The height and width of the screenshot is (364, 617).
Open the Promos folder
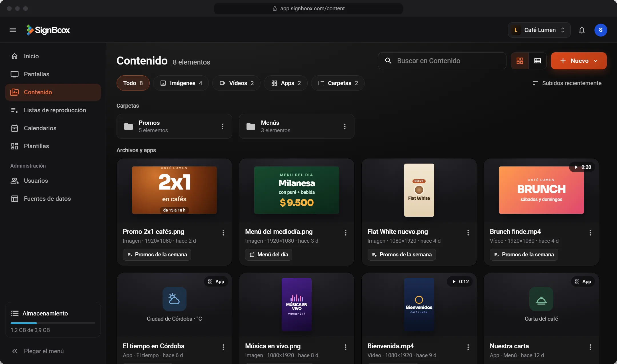click(x=174, y=126)
